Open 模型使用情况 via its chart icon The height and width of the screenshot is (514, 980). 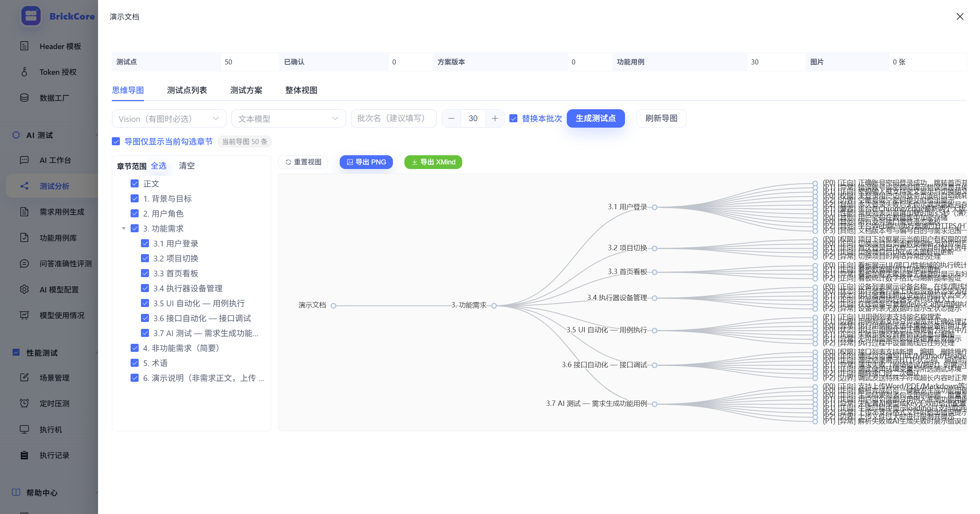click(24, 315)
